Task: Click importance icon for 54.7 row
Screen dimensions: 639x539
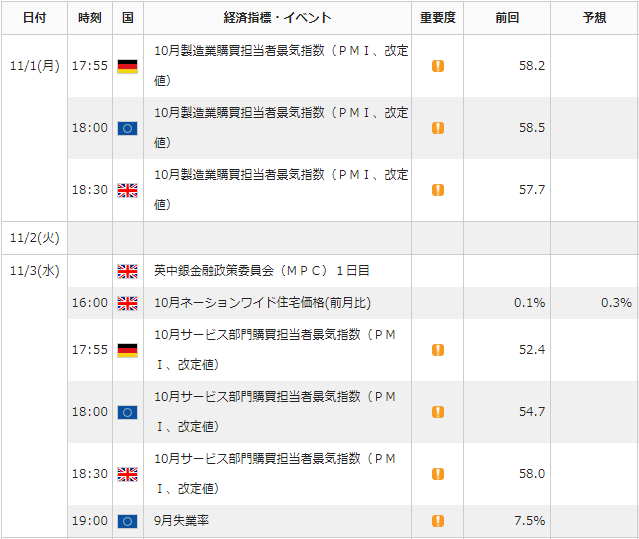Action: pos(438,412)
